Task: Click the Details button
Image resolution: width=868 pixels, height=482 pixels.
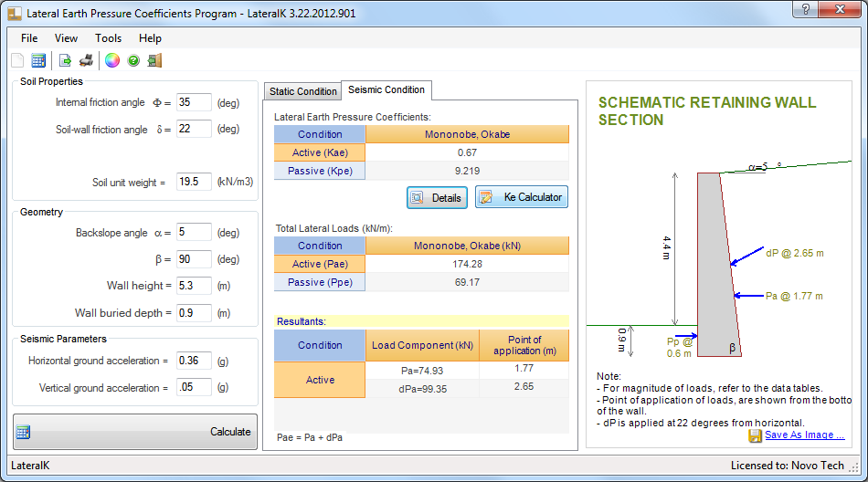Action: click(x=437, y=197)
